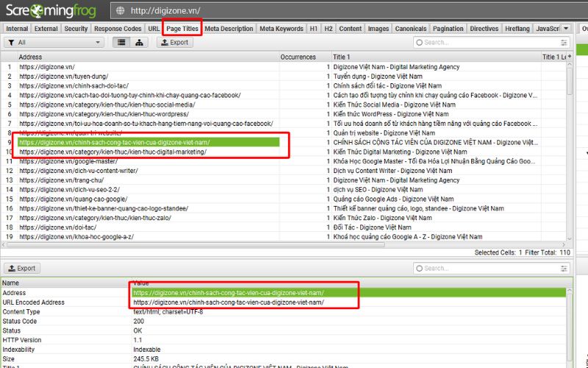Open the All filter dropdown
Screen dimensions: 588x368
[x=54, y=43]
